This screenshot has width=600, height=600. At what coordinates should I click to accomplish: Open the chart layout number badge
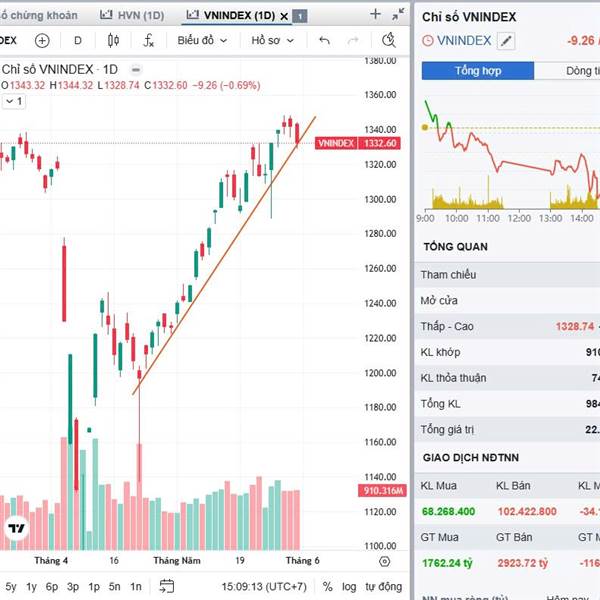(300, 16)
